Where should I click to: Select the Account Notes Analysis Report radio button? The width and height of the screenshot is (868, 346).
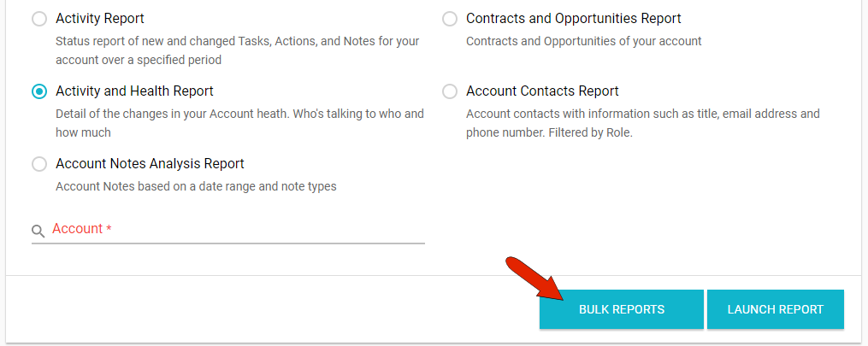tap(39, 164)
